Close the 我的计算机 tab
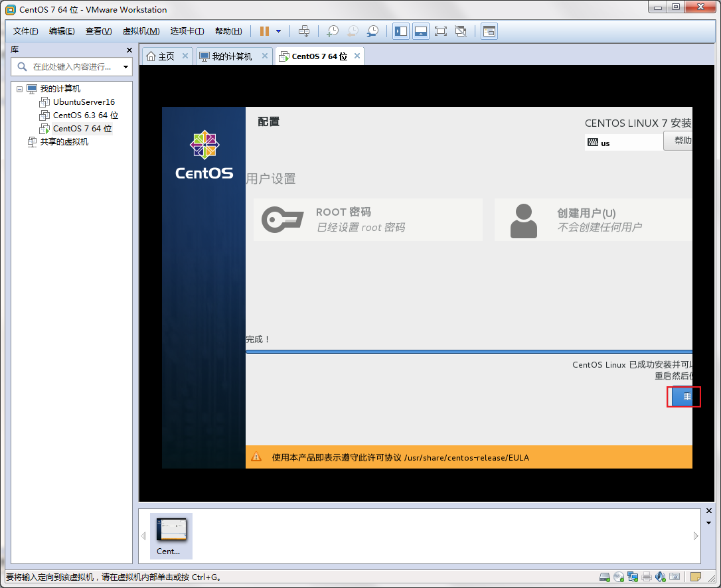This screenshot has width=721, height=588. click(264, 56)
